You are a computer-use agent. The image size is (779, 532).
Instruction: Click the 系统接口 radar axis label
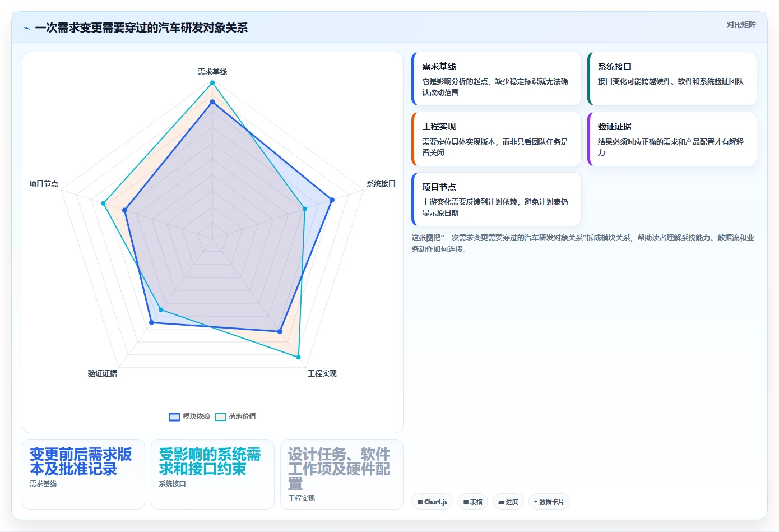pyautogui.click(x=381, y=183)
